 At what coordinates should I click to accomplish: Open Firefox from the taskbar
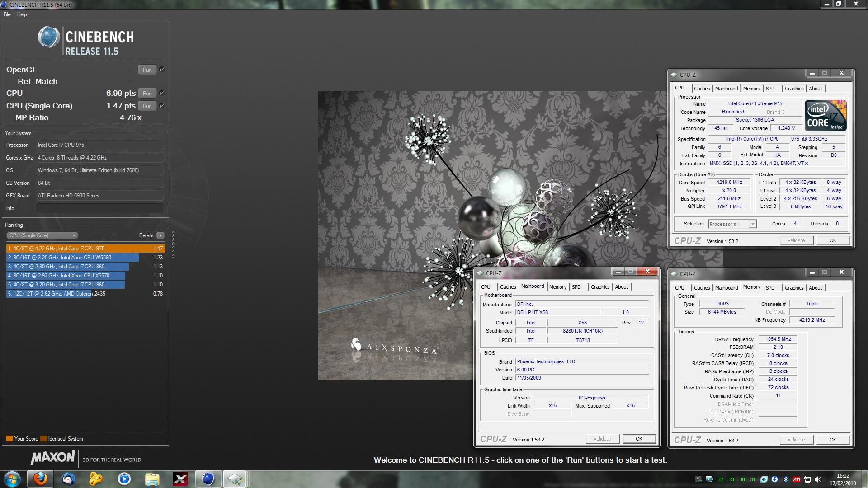click(x=40, y=479)
